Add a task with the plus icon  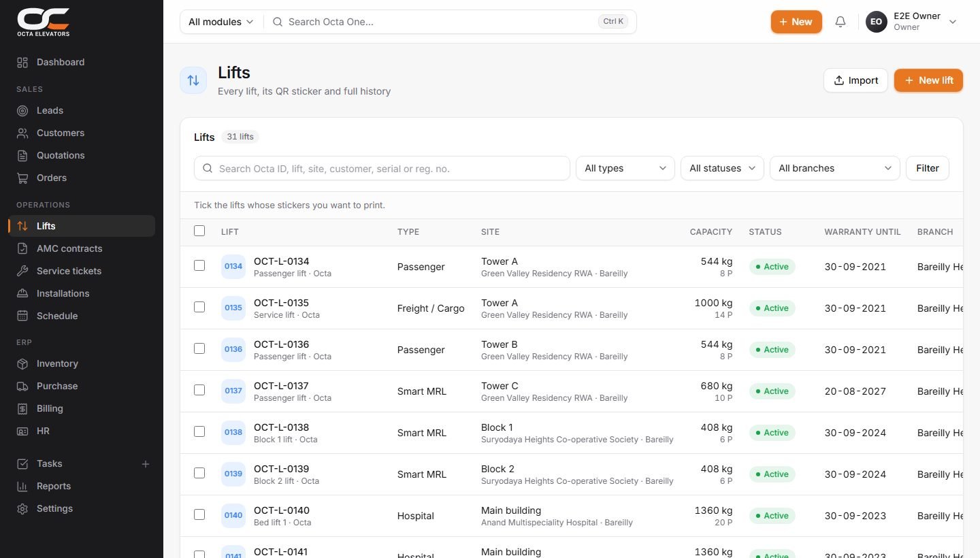[145, 464]
